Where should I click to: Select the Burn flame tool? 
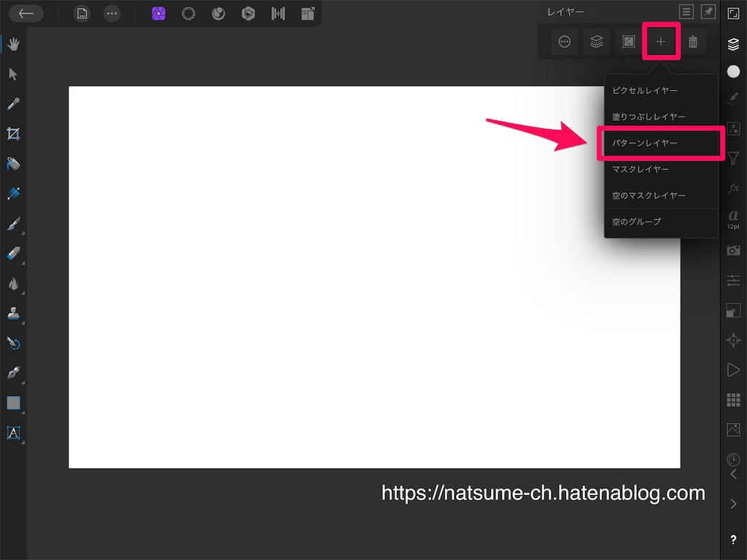click(x=13, y=284)
